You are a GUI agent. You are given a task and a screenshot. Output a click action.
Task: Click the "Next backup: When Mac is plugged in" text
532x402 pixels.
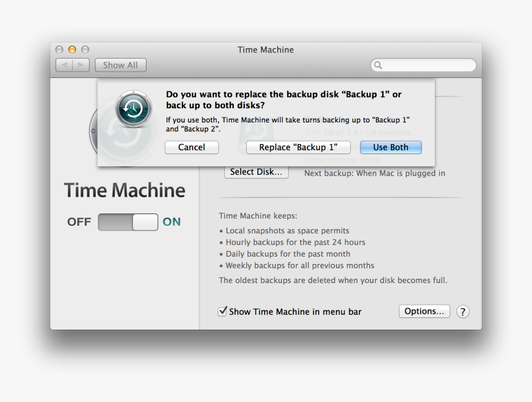[x=375, y=173]
